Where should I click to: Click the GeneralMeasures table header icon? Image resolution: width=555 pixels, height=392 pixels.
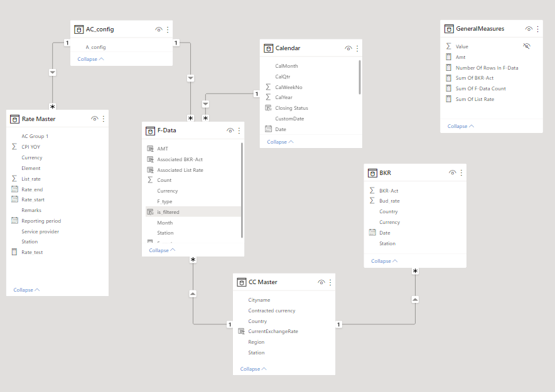[449, 29]
